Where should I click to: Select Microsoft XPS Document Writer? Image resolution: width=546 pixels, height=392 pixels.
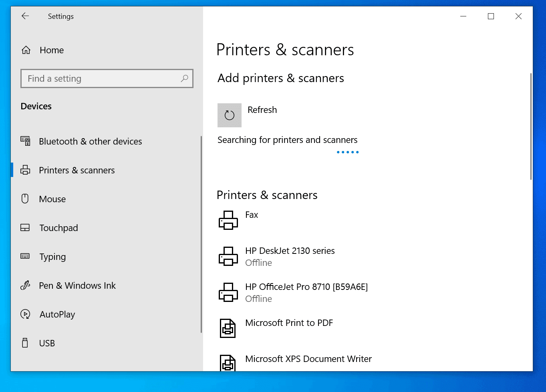tap(308, 359)
